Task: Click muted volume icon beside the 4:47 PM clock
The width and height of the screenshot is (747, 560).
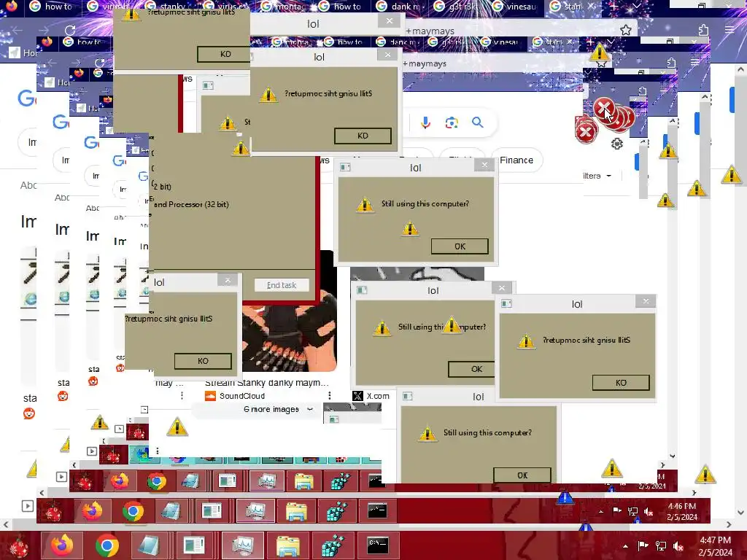Action: (x=678, y=546)
